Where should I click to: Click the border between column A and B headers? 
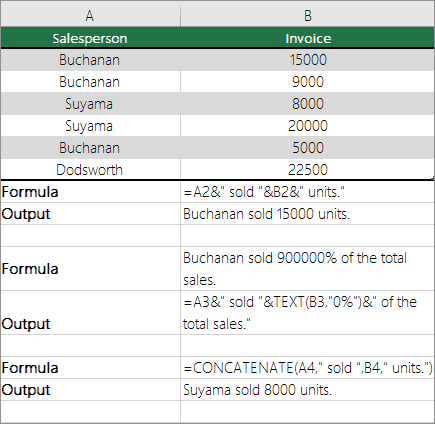pos(180,15)
